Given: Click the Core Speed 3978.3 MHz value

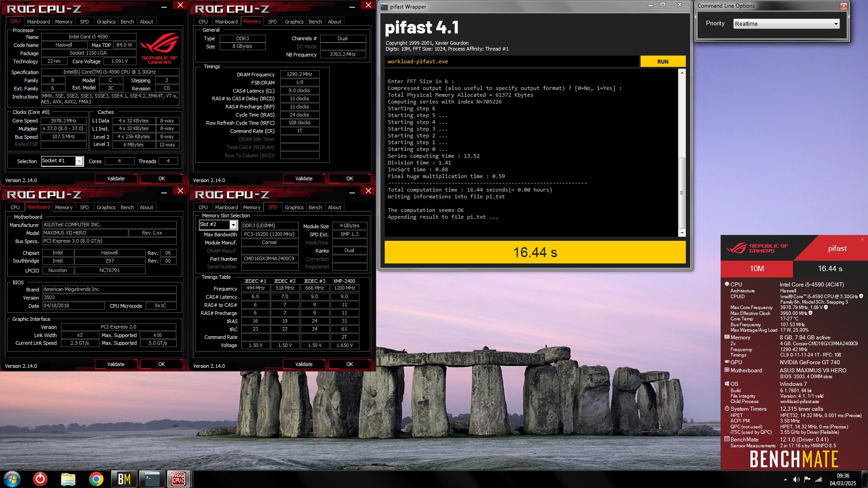Looking at the screenshot, I should (x=63, y=121).
